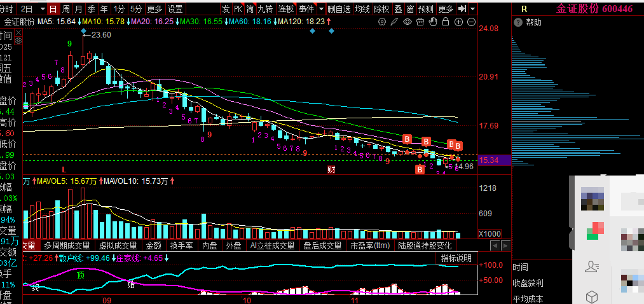Open the contact person icon in side panel
Viewport: 644px width, 304px height.
591,266
